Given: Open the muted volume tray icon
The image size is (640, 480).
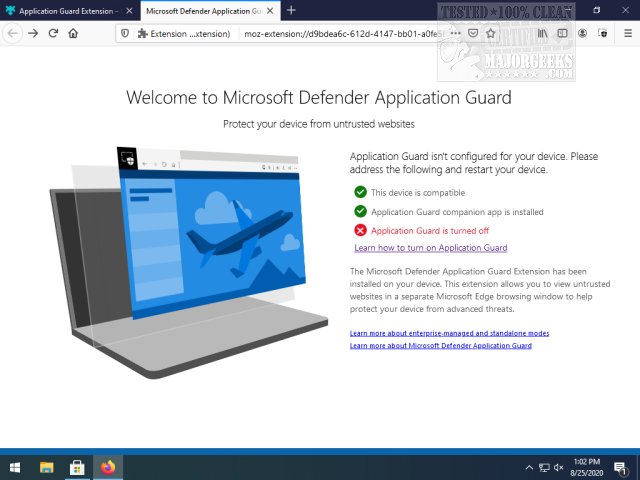Looking at the screenshot, I should [x=559, y=468].
